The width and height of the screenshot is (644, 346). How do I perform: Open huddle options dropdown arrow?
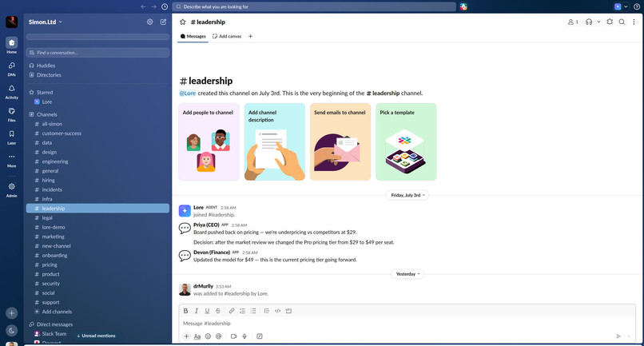598,22
